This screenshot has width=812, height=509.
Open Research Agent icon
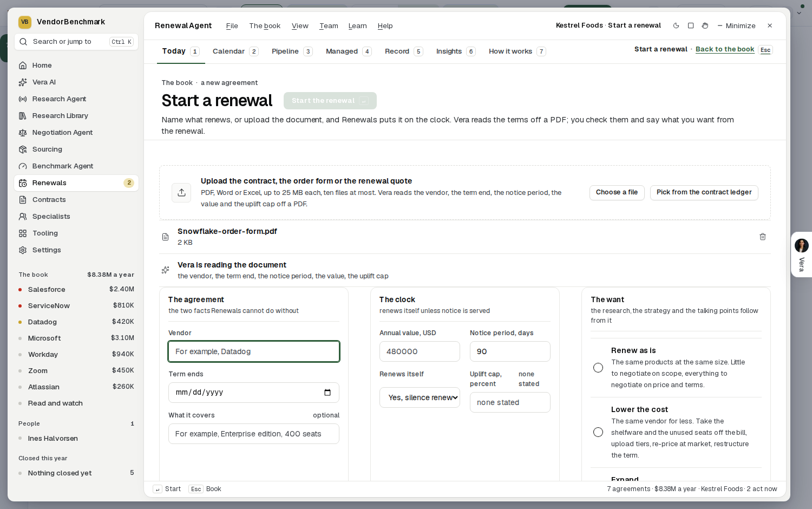[23, 99]
